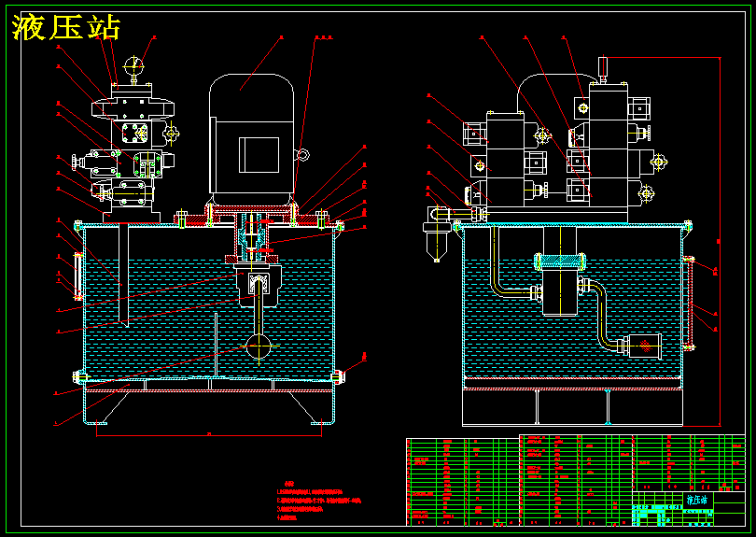Select the yellow 液压站 drawing title

66,27
